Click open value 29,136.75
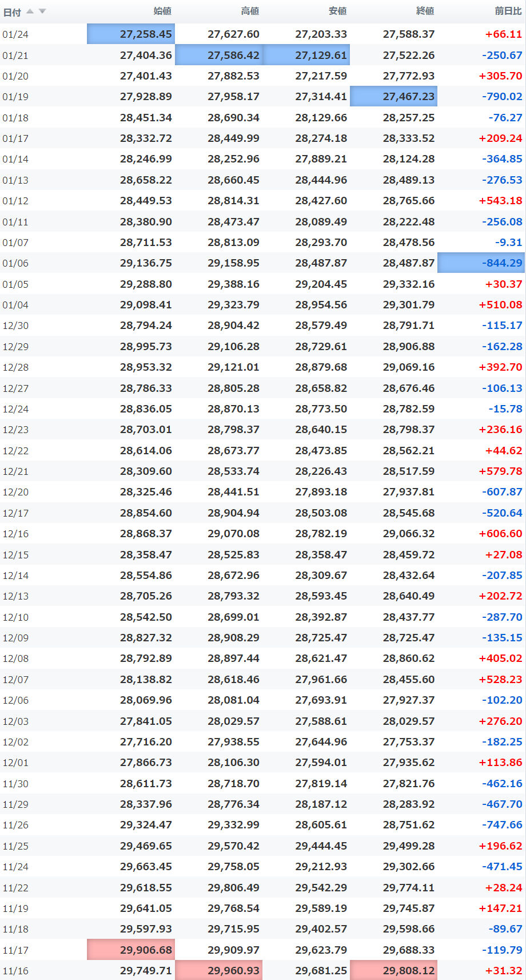 coord(146,263)
